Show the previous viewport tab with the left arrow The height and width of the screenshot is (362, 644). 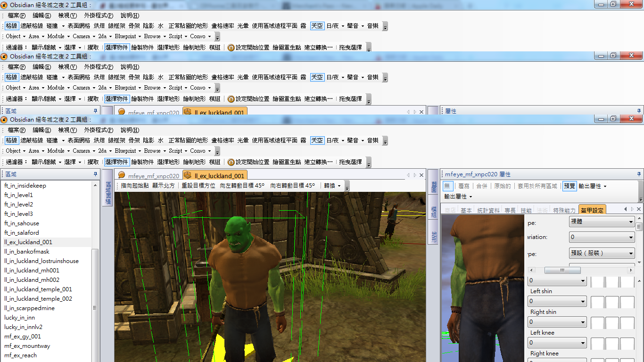click(408, 175)
